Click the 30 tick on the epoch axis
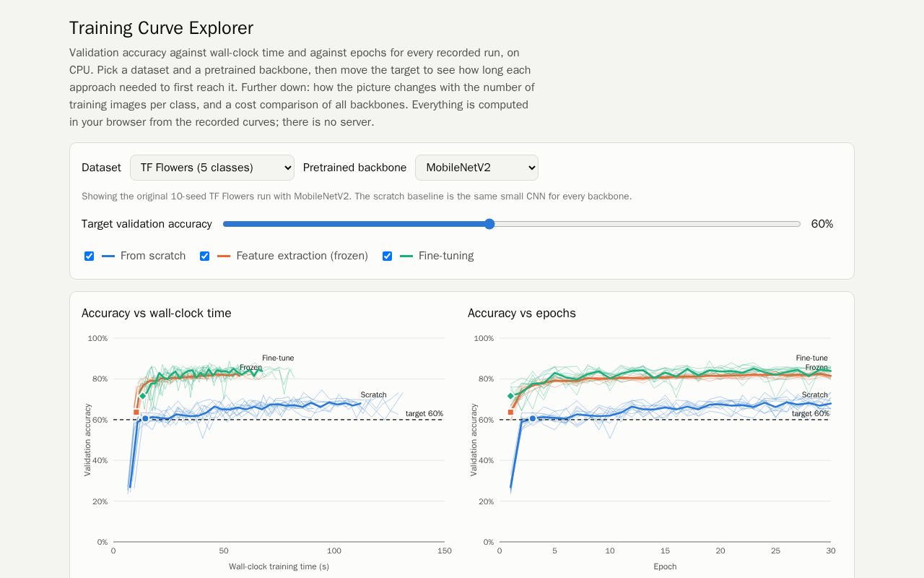Screen dimensions: 924x578 tap(831, 551)
